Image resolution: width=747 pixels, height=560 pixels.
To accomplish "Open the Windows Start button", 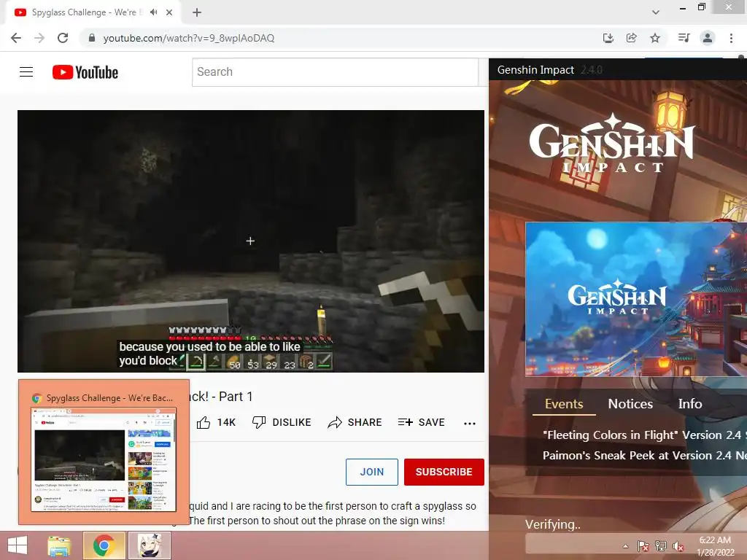I will (18, 545).
